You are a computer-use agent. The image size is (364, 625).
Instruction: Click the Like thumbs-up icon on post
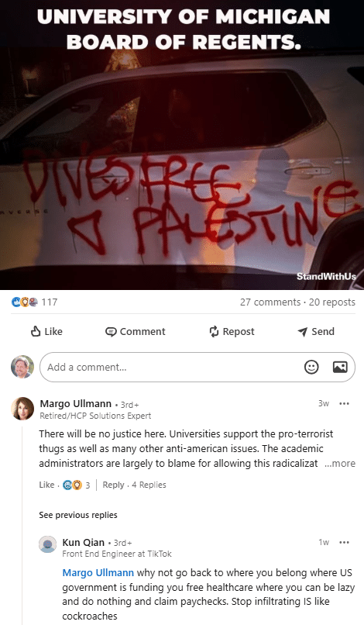pyautogui.click(x=36, y=331)
